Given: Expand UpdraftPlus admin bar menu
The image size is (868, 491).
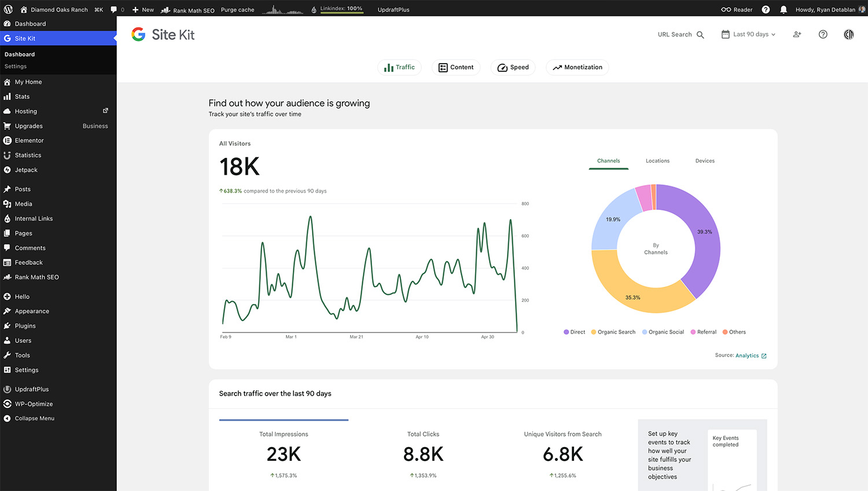Looking at the screenshot, I should (x=393, y=9).
